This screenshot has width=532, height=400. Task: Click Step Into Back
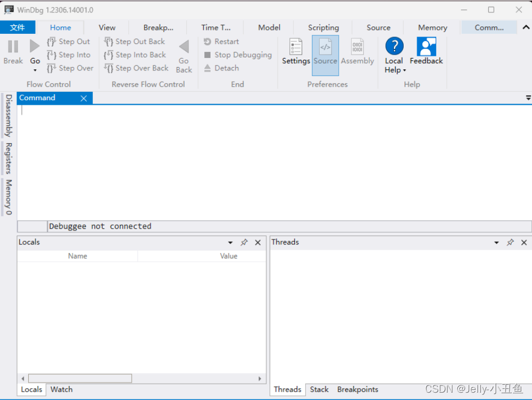coord(135,55)
